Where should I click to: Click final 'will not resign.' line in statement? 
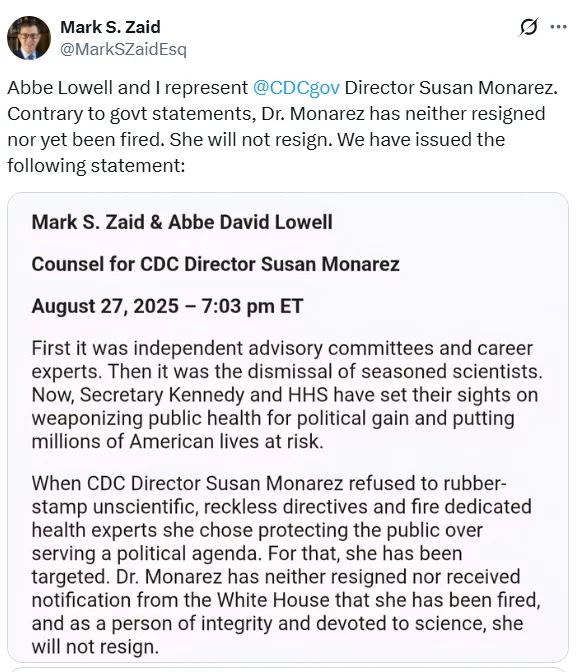[95, 647]
